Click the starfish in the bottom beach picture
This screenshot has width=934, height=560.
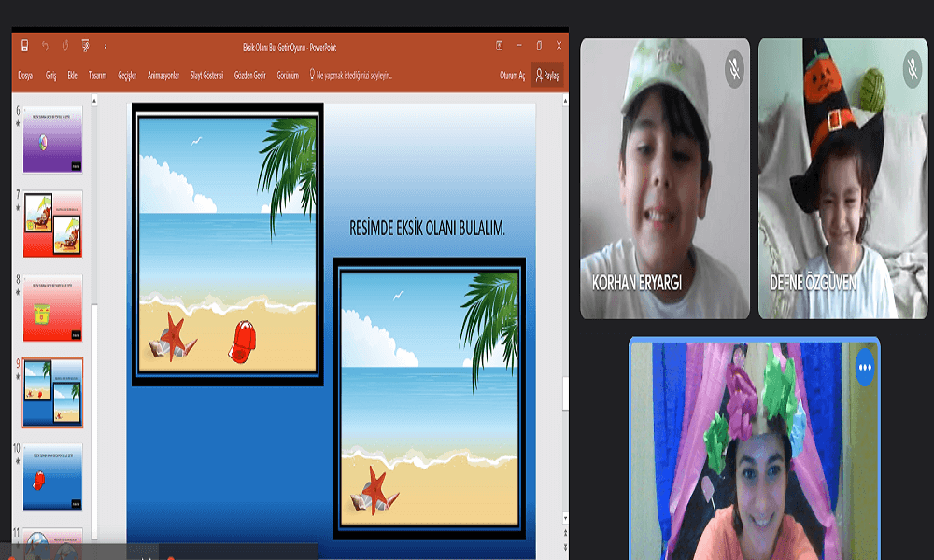click(375, 490)
